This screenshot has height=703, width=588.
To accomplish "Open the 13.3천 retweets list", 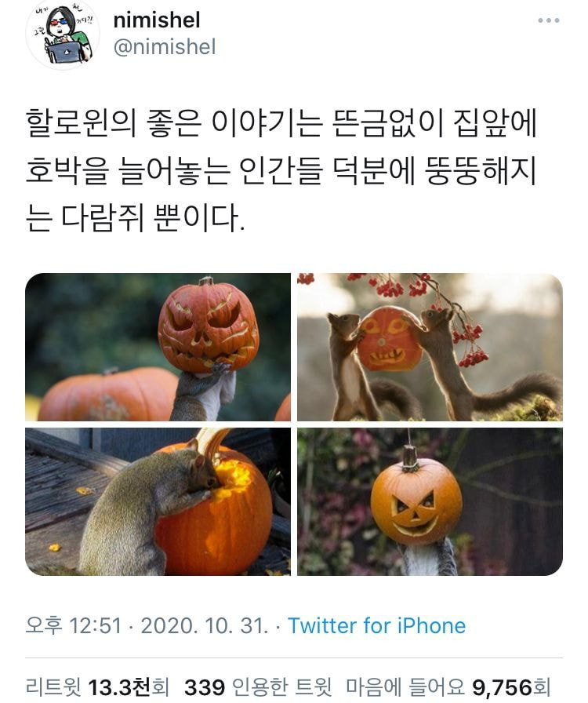I will click(97, 687).
